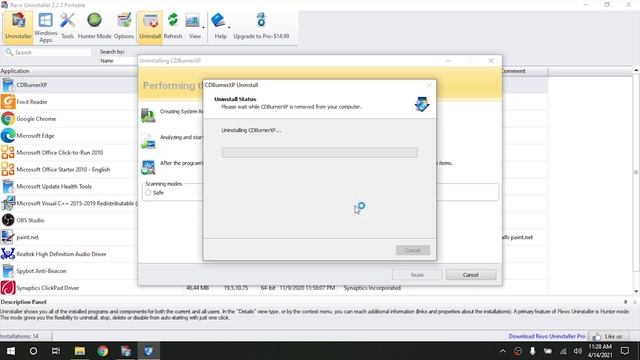Show hidden system tray icons
The width and height of the screenshot is (640, 360).
point(503,351)
